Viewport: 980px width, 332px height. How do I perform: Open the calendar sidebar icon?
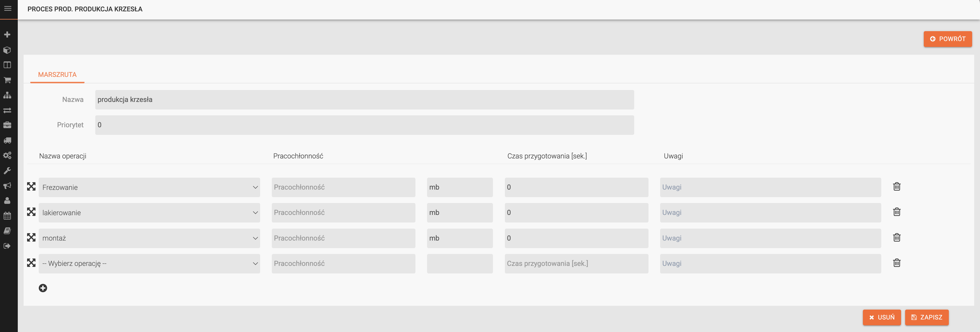(7, 216)
